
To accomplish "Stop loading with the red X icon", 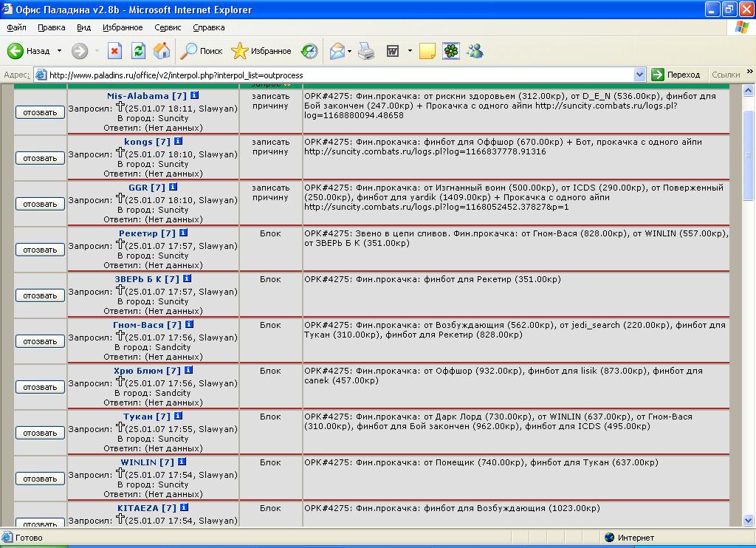I will click(x=114, y=51).
